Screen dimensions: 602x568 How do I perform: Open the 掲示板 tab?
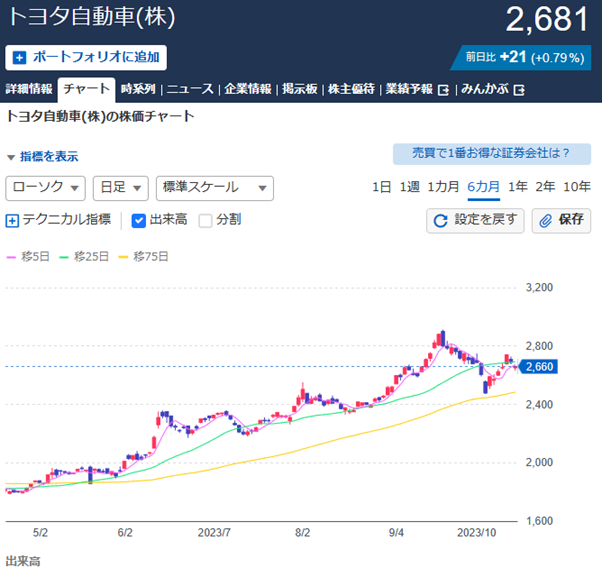(299, 89)
